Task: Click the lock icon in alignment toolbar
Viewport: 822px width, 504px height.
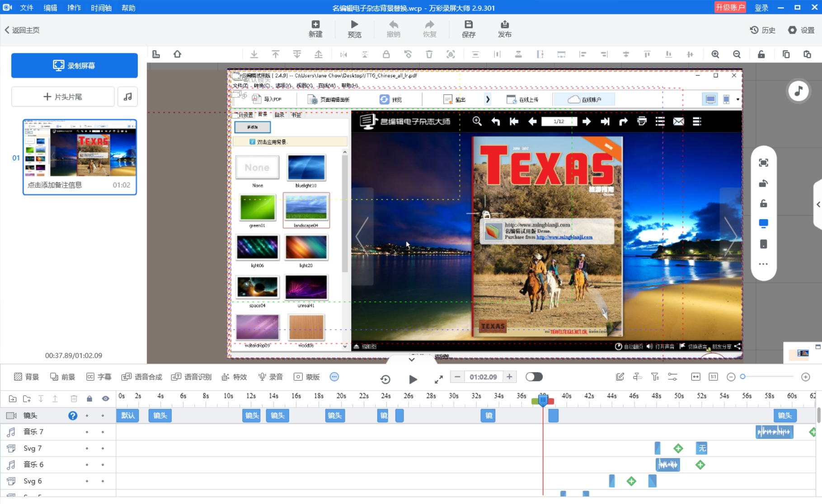Action: click(x=386, y=54)
